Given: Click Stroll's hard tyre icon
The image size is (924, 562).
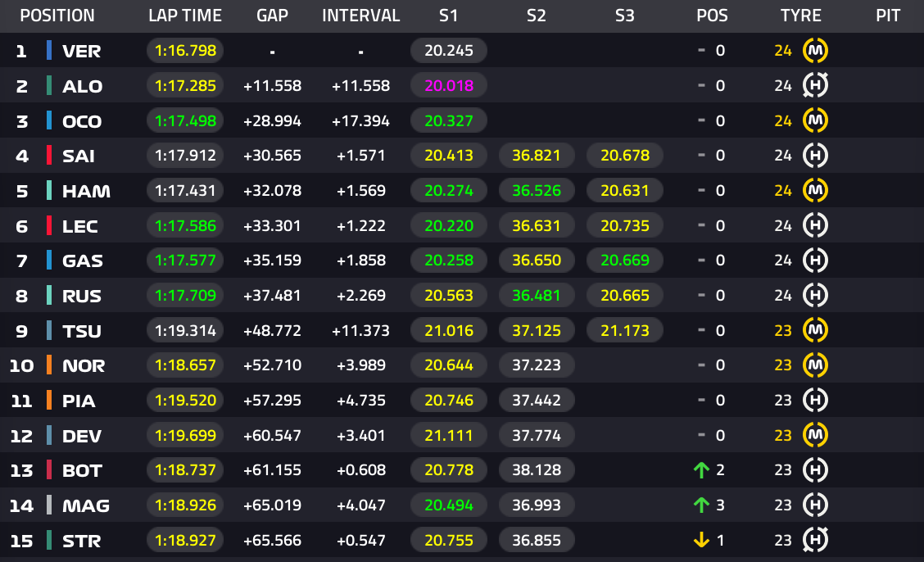Looking at the screenshot, I should (815, 540).
